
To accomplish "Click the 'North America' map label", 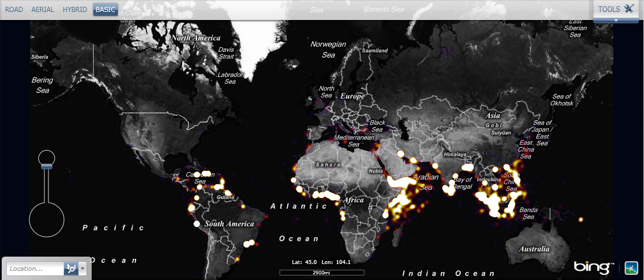I will [x=196, y=38].
